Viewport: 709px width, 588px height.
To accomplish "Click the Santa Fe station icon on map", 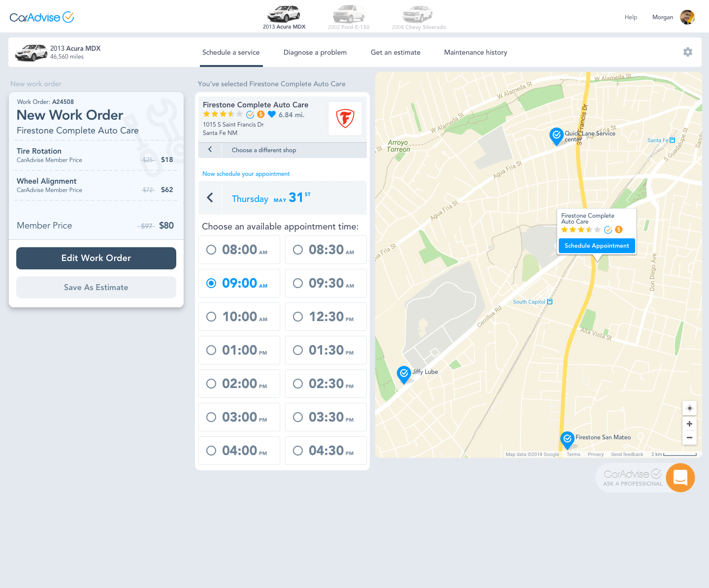I will point(673,140).
